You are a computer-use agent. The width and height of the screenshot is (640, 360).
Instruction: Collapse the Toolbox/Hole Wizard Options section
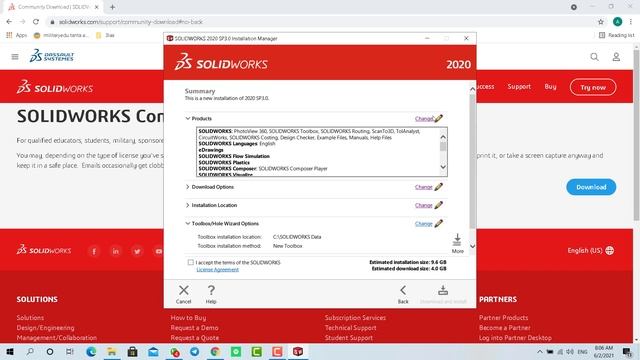pos(188,223)
